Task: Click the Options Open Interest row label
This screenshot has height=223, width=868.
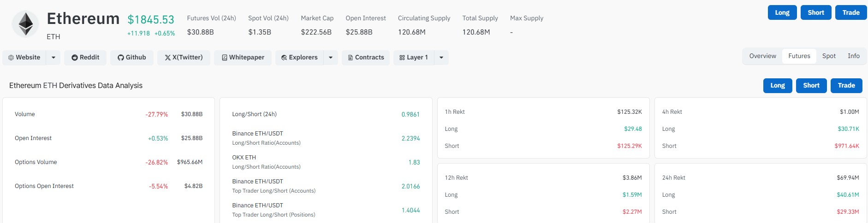Action: [x=44, y=186]
